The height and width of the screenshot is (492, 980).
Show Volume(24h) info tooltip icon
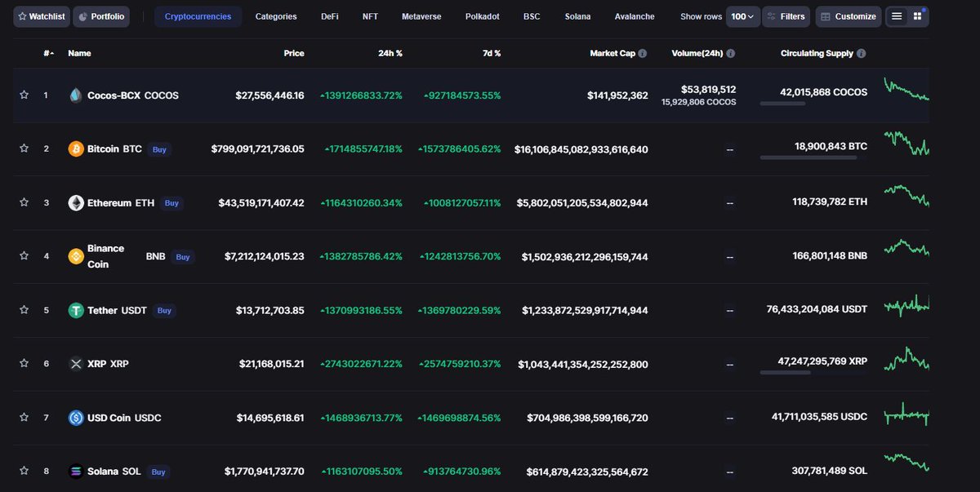pos(730,53)
